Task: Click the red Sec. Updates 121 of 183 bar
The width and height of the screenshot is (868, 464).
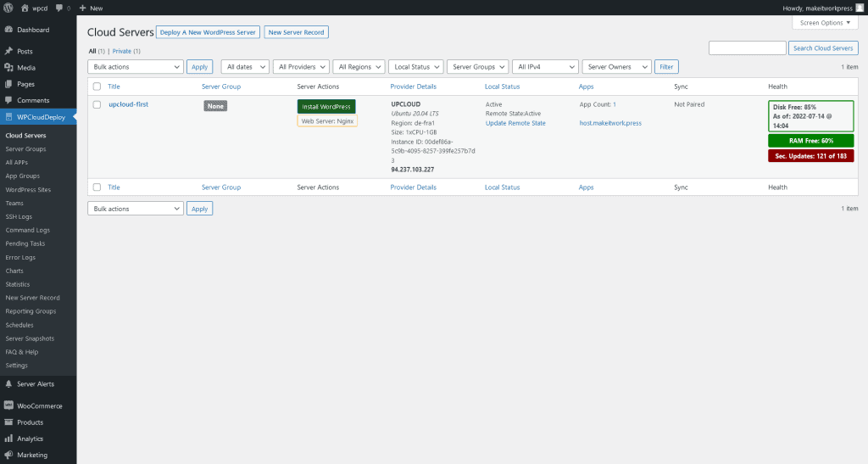Action: 811,156
